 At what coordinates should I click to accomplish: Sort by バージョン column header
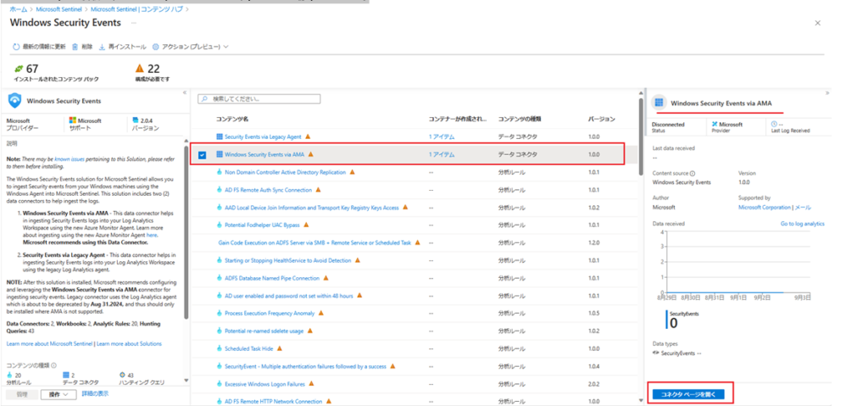pyautogui.click(x=601, y=119)
